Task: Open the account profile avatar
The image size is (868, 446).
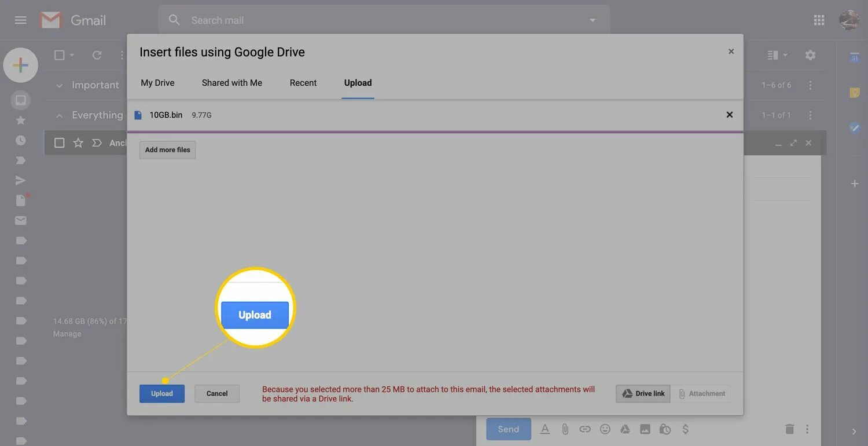Action: pyautogui.click(x=849, y=20)
